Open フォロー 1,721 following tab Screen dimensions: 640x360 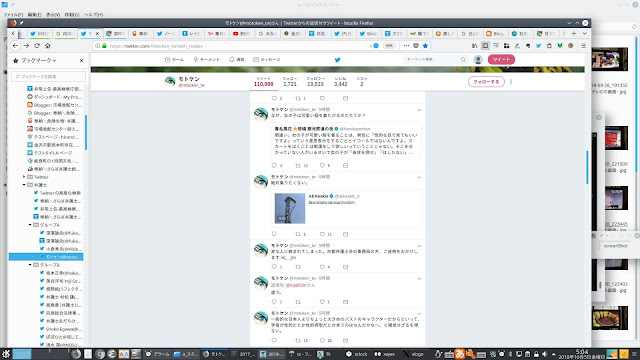pos(290,82)
